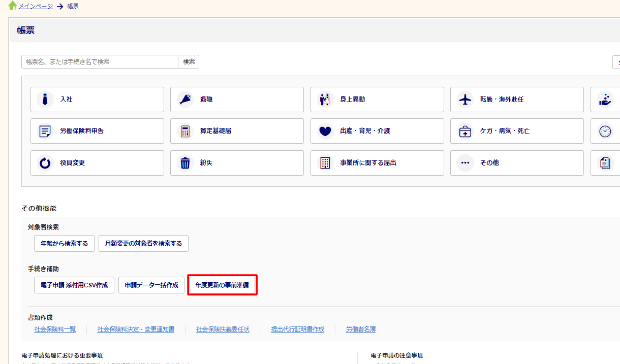The height and width of the screenshot is (364, 620).
Task: Click the green home icon in breadcrumb
Action: coord(13,6)
